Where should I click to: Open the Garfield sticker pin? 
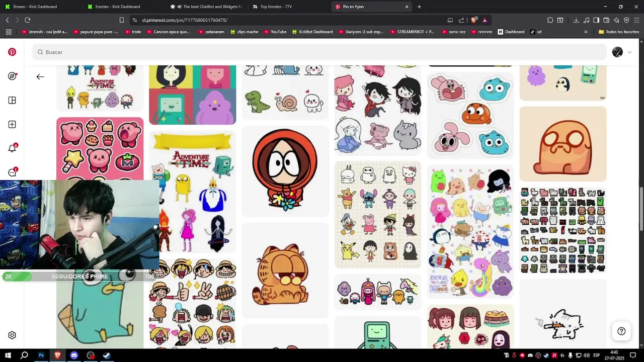(x=285, y=270)
